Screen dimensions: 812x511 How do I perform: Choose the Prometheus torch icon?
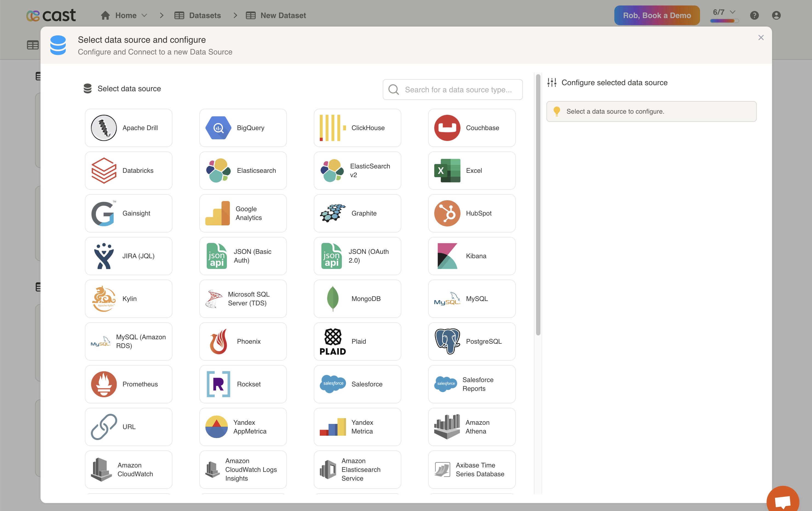click(x=103, y=384)
